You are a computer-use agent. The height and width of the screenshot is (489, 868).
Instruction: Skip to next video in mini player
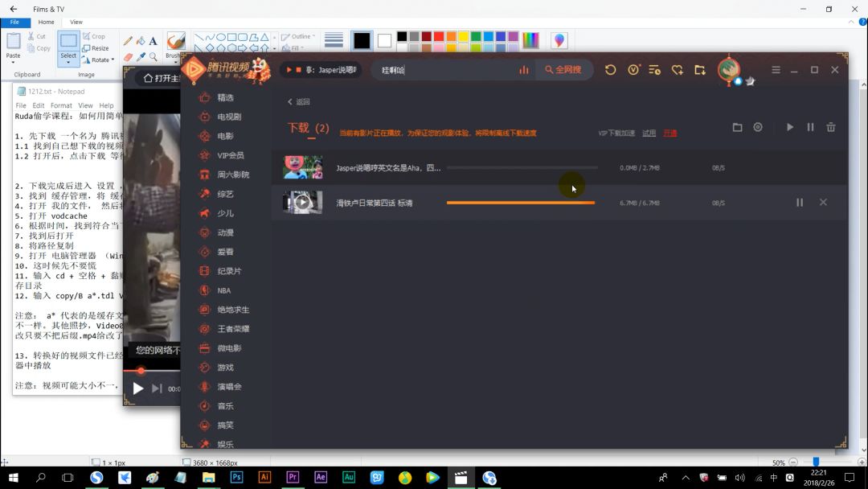(158, 388)
